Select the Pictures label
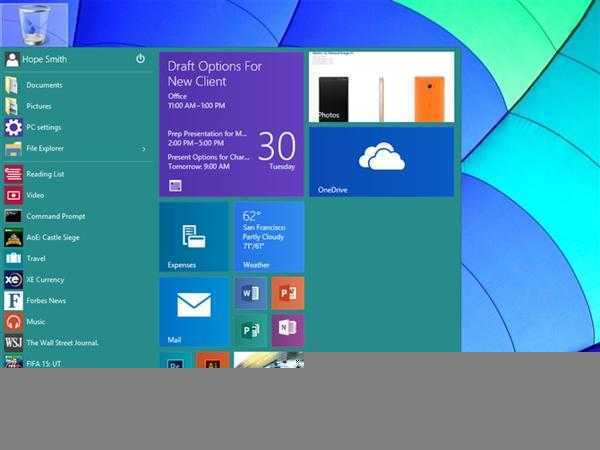 pos(39,106)
